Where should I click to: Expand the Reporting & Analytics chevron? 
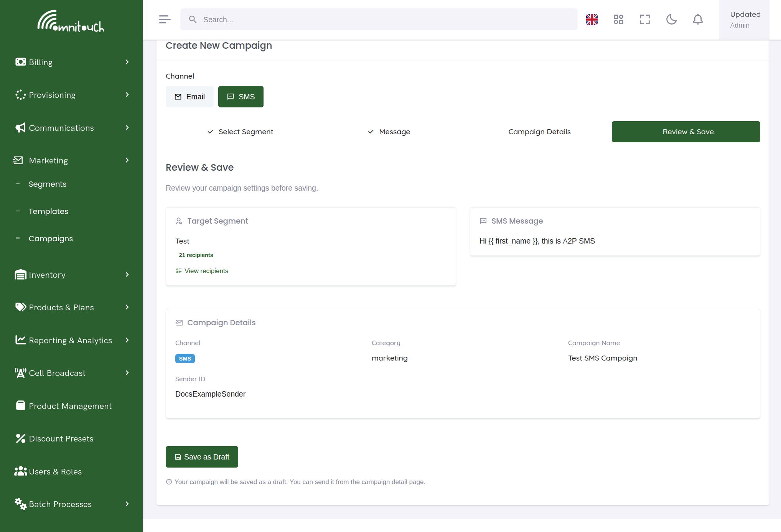tap(127, 340)
